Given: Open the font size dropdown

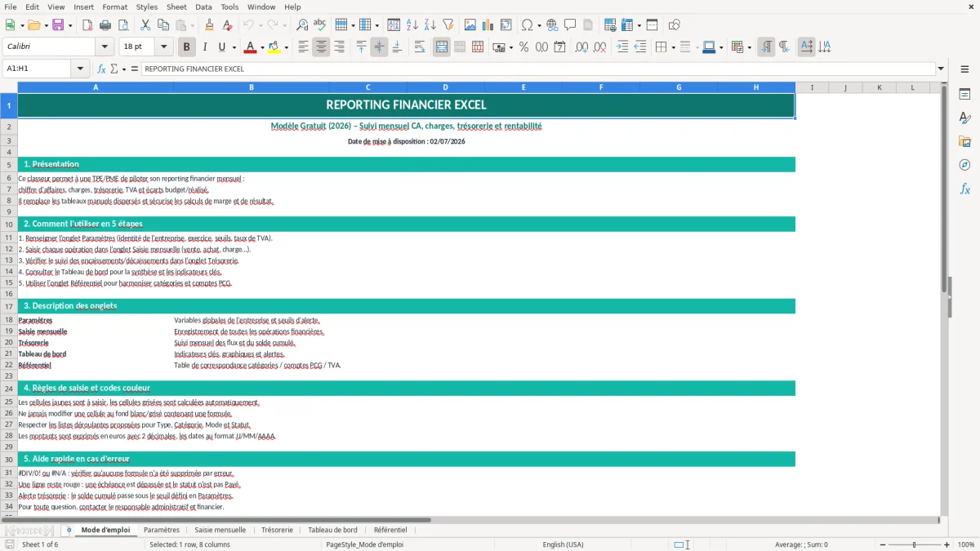Looking at the screenshot, I should [163, 47].
